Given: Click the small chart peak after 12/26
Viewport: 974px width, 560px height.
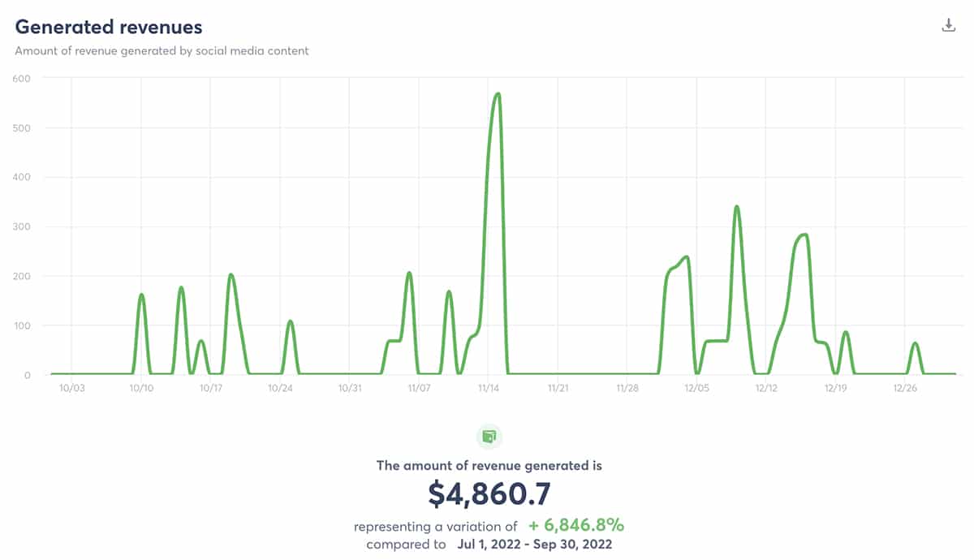Looking at the screenshot, I should (x=915, y=343).
